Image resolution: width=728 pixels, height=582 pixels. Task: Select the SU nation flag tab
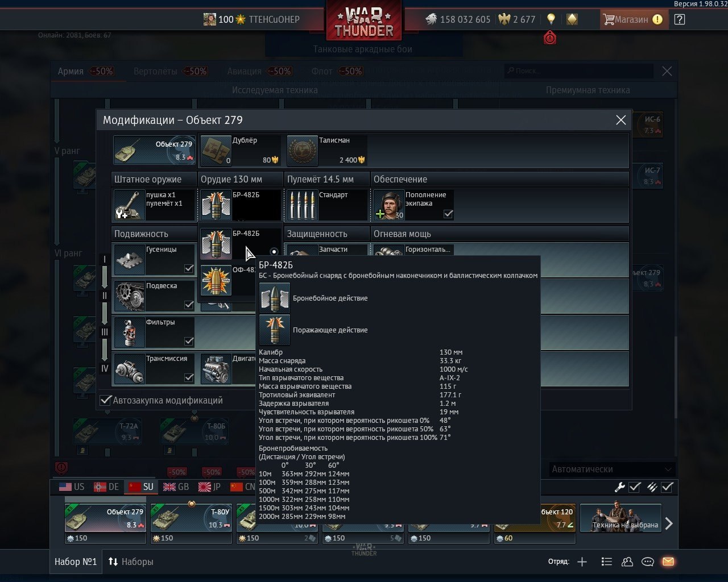(141, 487)
